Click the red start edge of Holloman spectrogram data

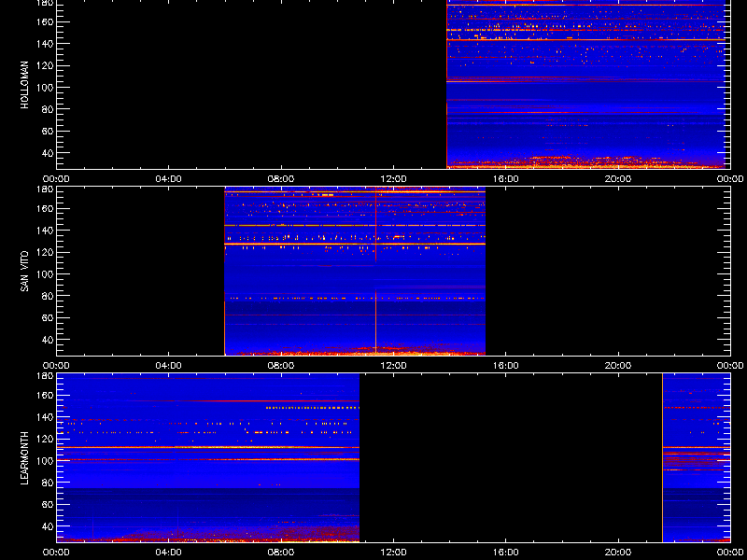tap(447, 85)
